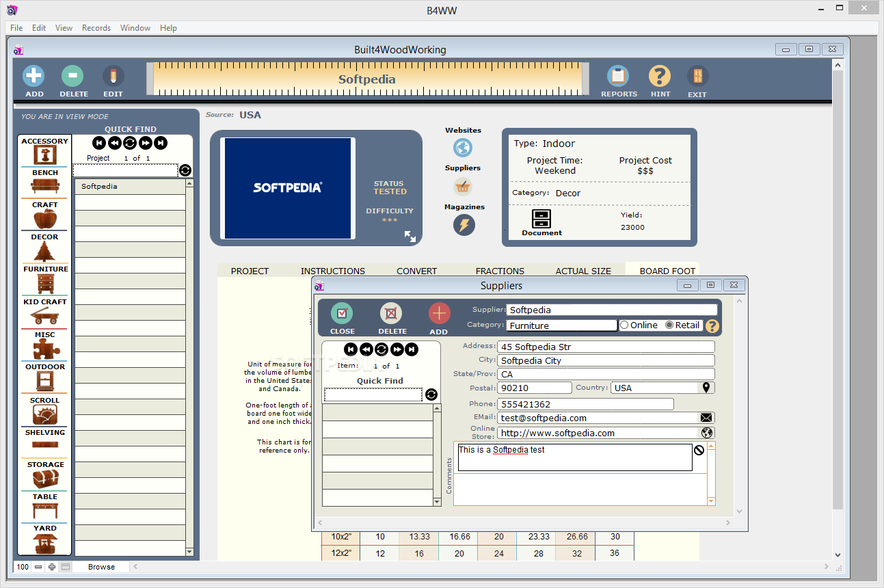The width and height of the screenshot is (884, 588).
Task: Click the EDIT pencil icon
Action: click(113, 76)
